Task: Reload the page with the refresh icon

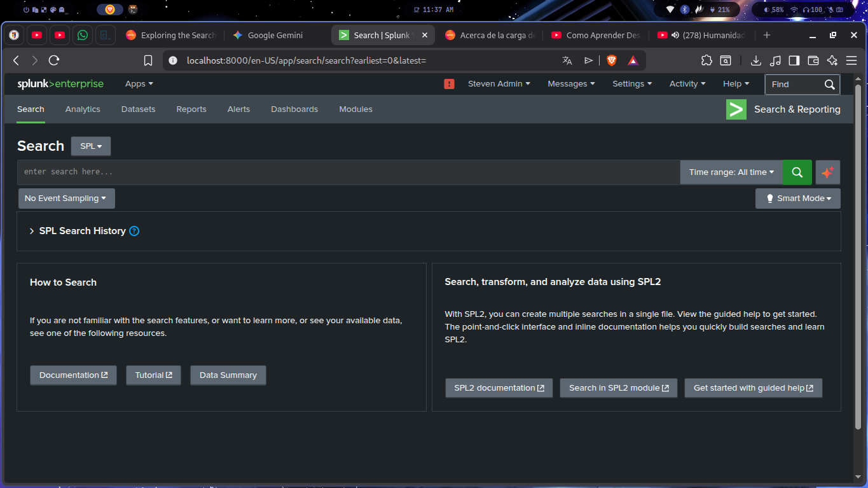Action: (53, 60)
